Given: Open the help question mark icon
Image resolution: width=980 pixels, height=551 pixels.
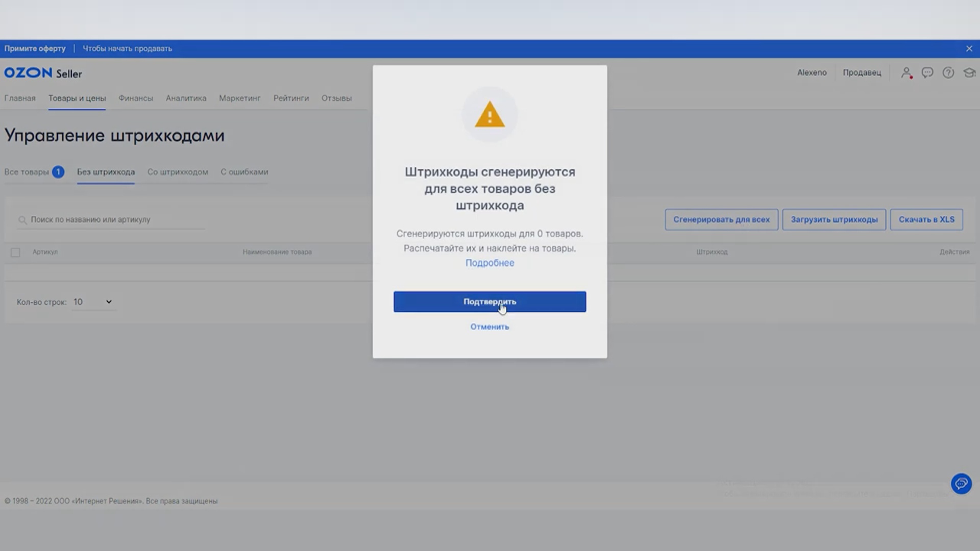Looking at the screenshot, I should pos(948,72).
